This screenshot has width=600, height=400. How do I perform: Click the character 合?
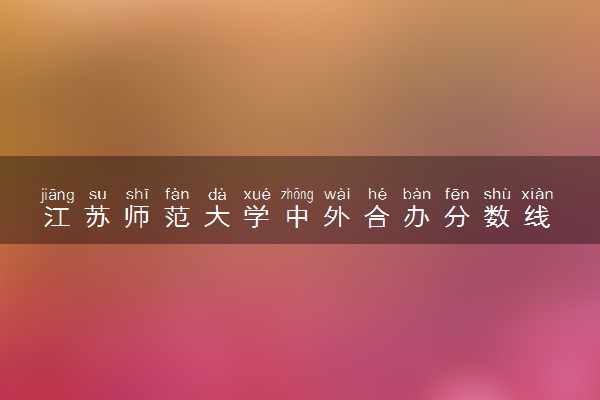(377, 217)
